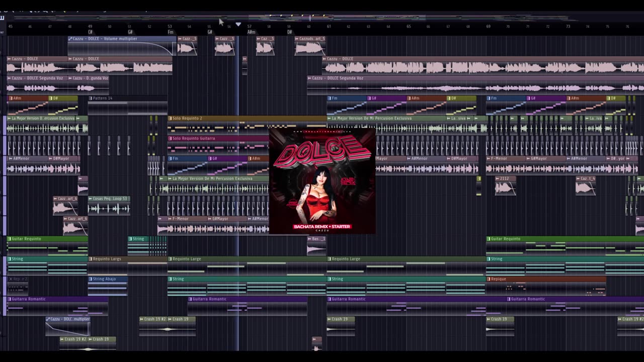
Task: Open clip menu of Caz..t_4 audio clip
Action: [x=578, y=178]
